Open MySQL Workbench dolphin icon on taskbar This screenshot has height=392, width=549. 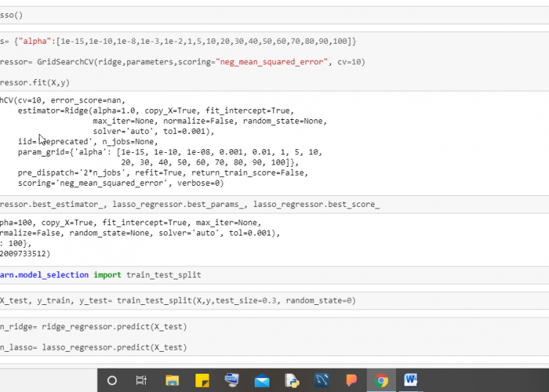[322, 380]
